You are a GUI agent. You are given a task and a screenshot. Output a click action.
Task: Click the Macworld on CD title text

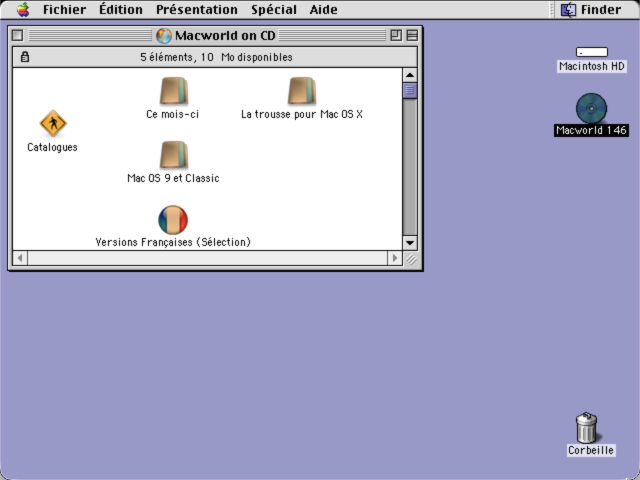coord(225,36)
